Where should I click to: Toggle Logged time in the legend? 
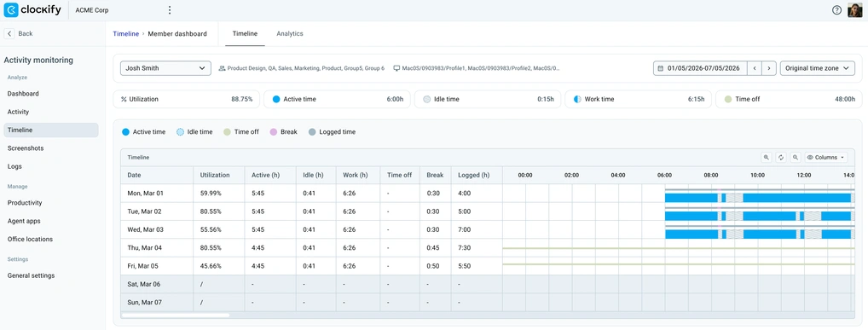tap(332, 132)
